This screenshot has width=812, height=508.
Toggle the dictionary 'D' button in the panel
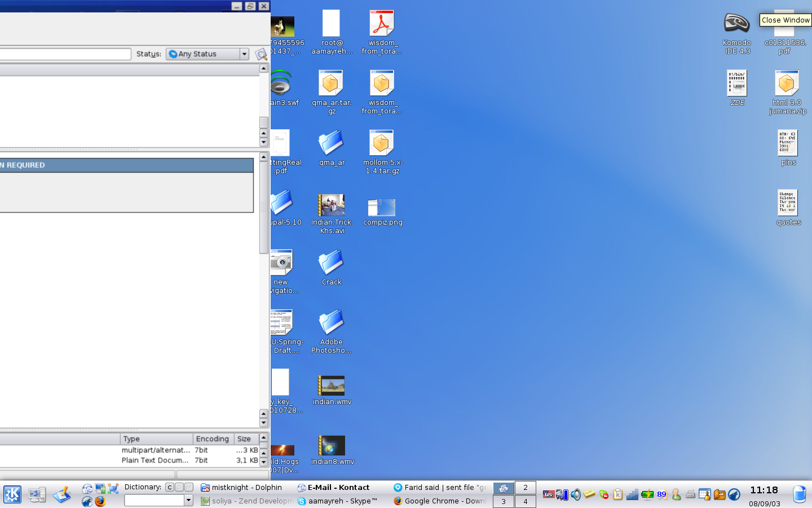[x=179, y=487]
